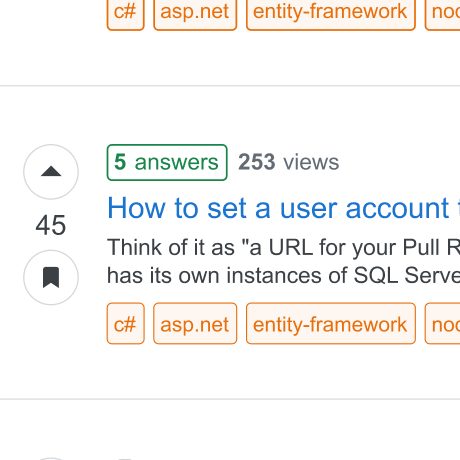
Task: Click the vote count 45
Action: [x=51, y=225]
